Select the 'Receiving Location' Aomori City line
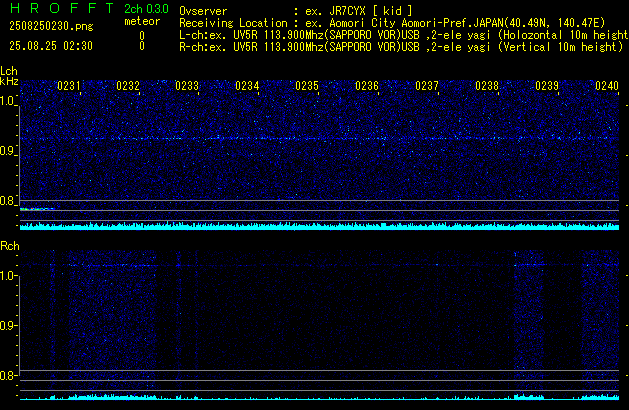Screen dimensions: 629x410 pos(392,23)
